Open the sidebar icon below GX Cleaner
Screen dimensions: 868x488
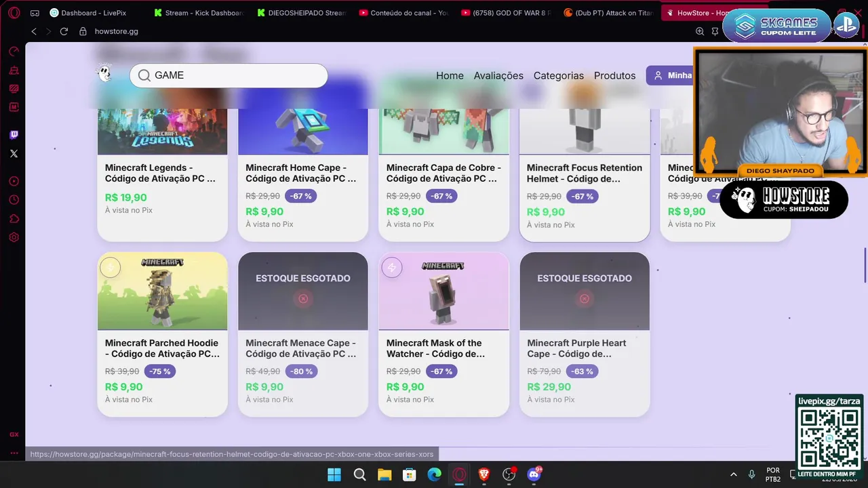[14, 89]
